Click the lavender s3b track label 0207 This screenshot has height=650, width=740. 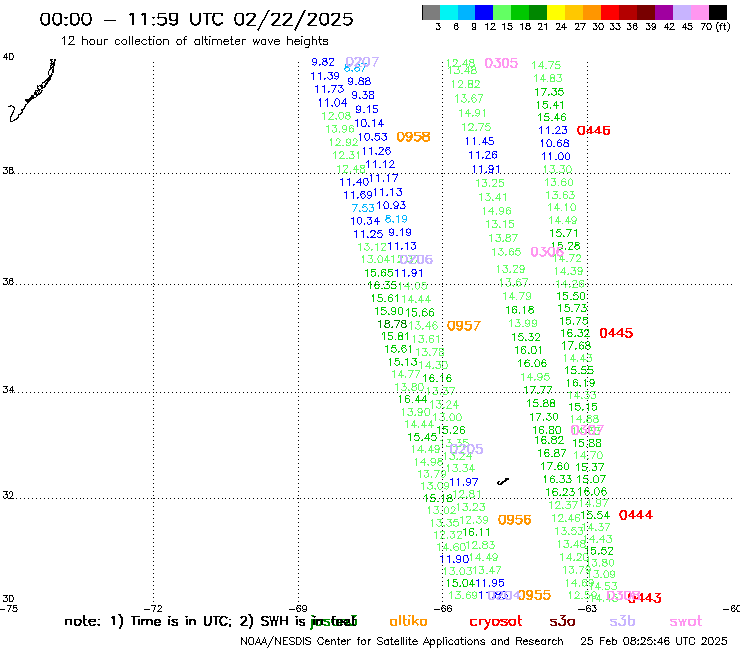click(x=362, y=62)
